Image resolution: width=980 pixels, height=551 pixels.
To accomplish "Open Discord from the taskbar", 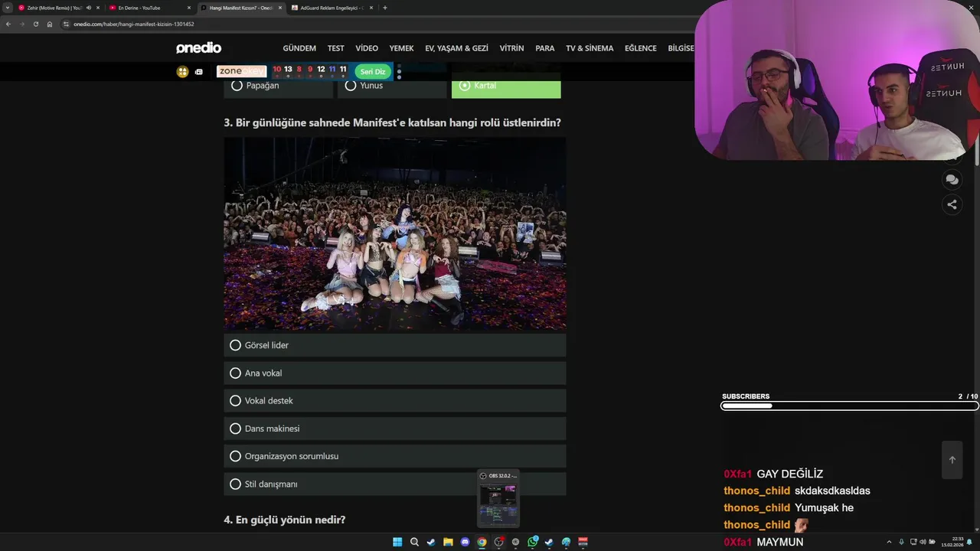I will (465, 542).
